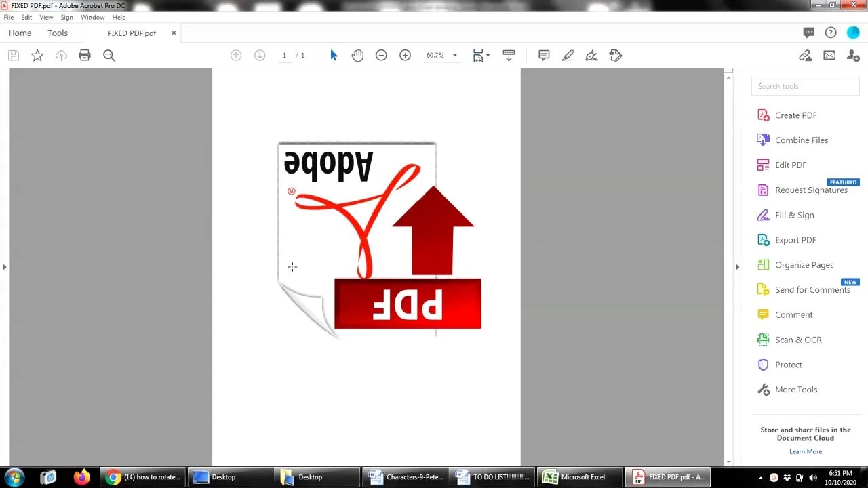Switch to the Home tab
The width and height of the screenshot is (868, 488).
20,33
